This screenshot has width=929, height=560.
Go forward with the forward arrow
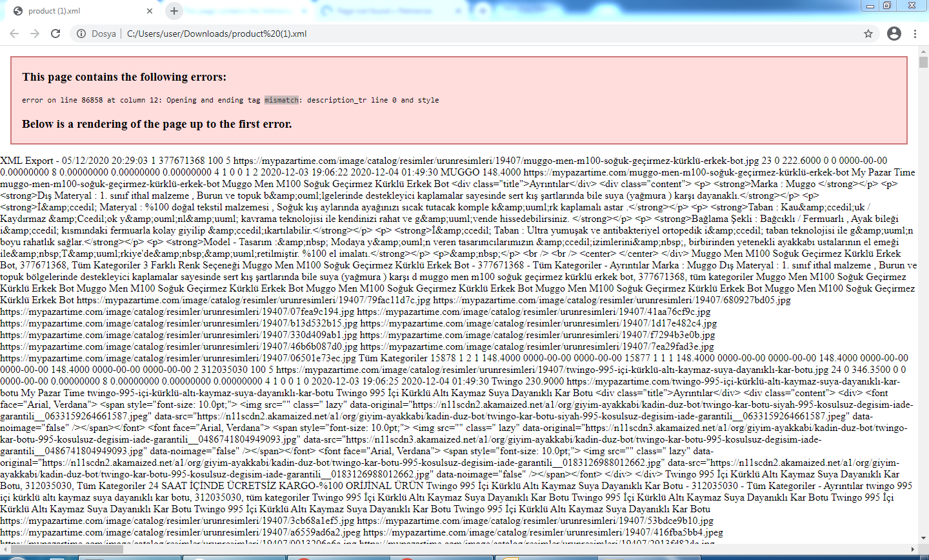(x=35, y=34)
